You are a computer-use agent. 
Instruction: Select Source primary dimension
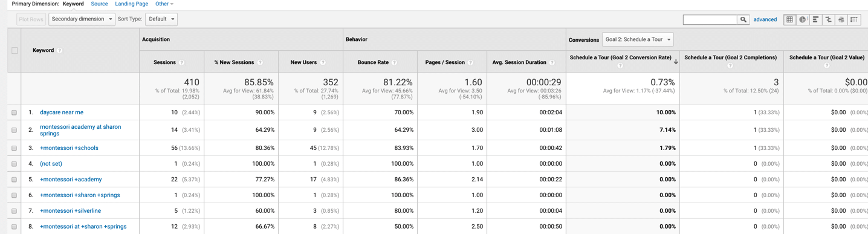pos(99,4)
